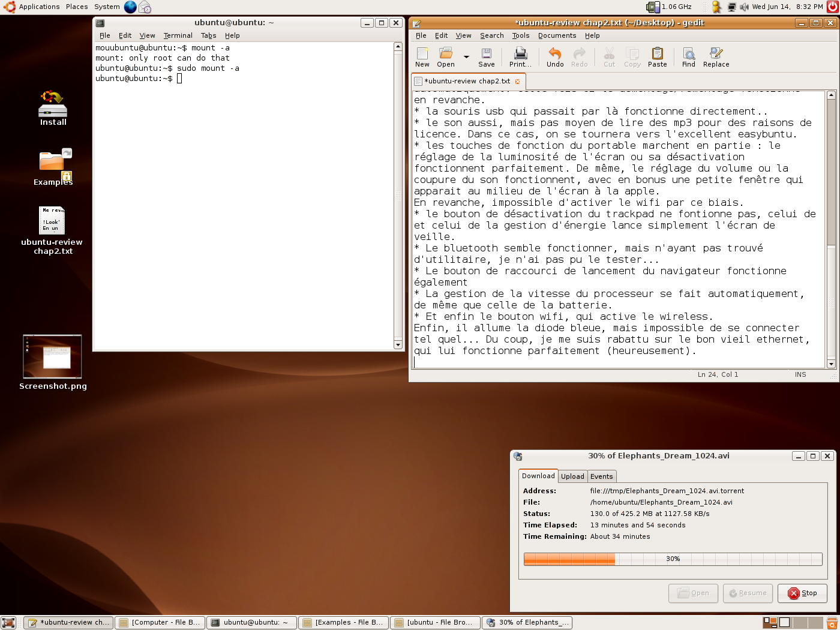Click the Resume button in torrent window
The height and width of the screenshot is (630, 840).
[x=748, y=593]
